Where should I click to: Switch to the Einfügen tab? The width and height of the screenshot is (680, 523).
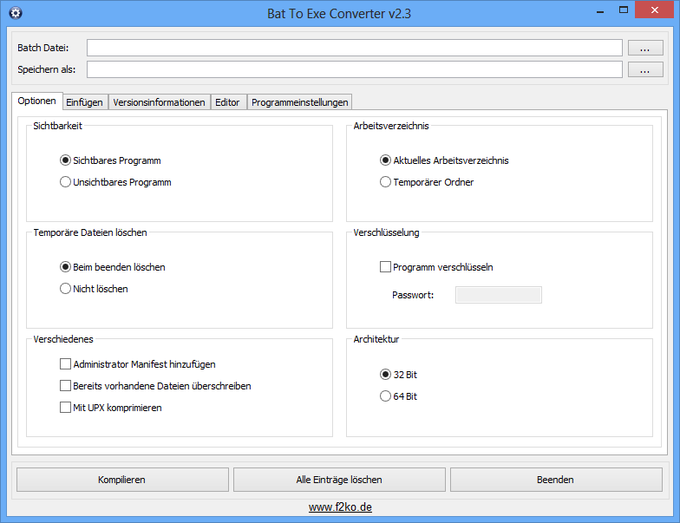point(85,102)
